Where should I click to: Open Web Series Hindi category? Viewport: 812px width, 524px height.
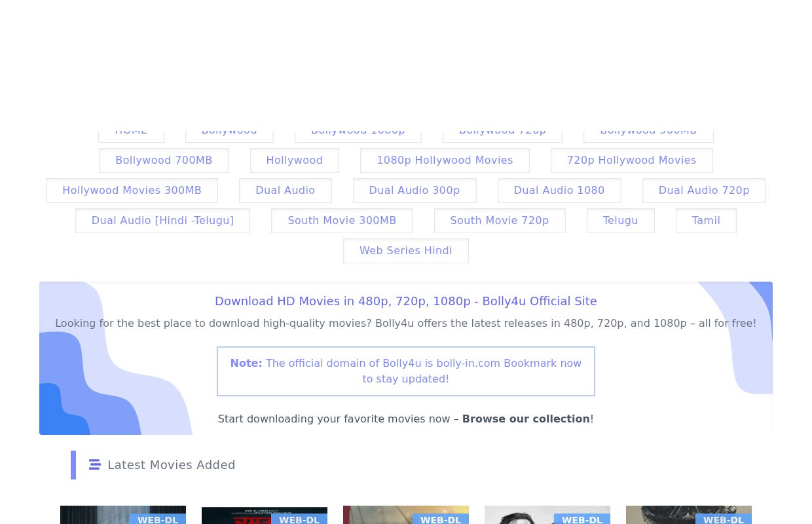(x=406, y=251)
